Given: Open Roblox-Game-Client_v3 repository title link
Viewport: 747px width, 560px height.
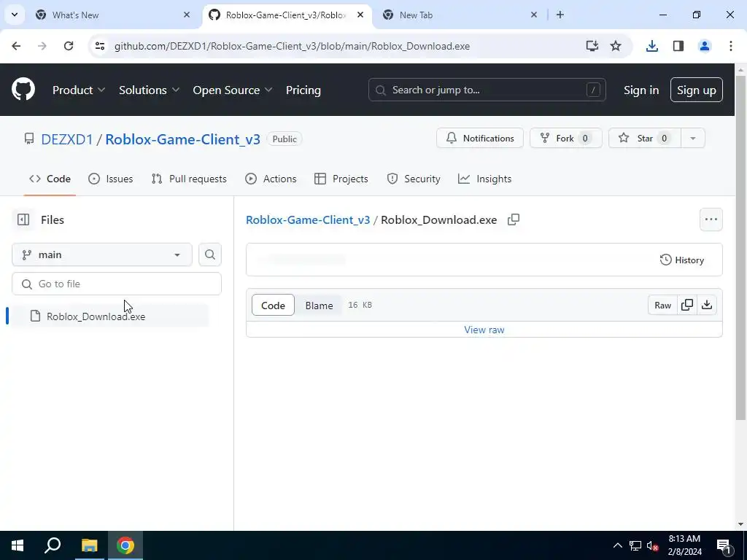Looking at the screenshot, I should [182, 139].
